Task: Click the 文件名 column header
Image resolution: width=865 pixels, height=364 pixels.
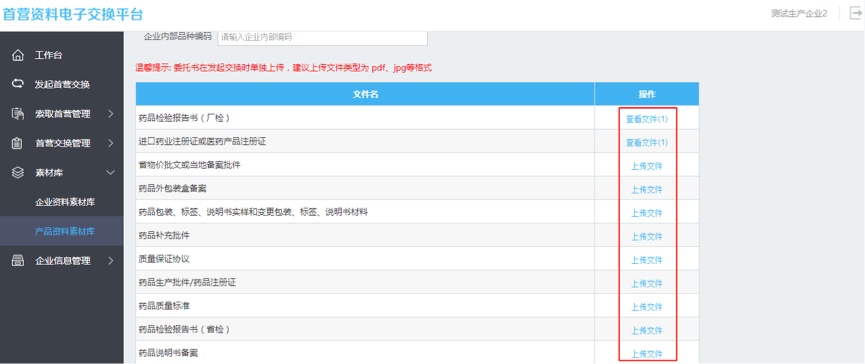Action: pos(365,94)
